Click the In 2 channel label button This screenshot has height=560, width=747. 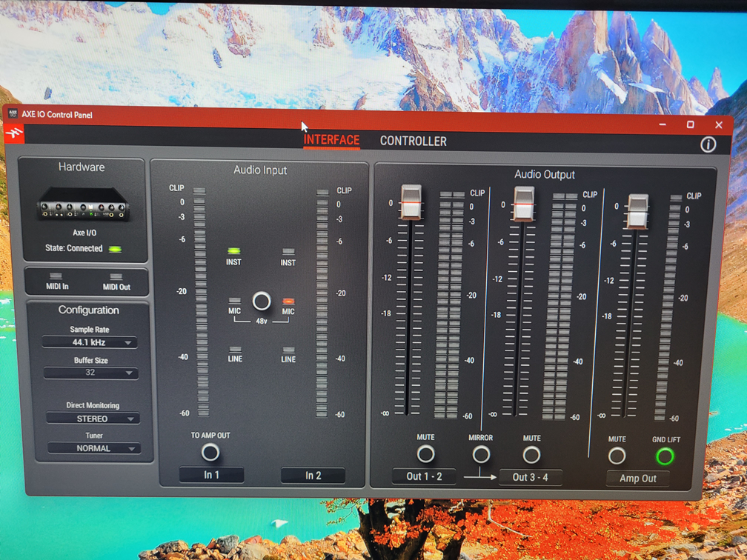point(313,476)
